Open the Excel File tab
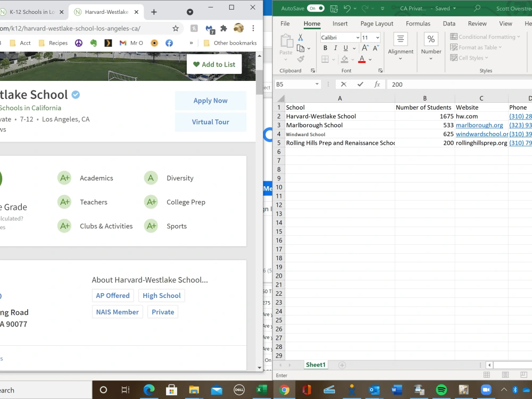This screenshot has height=399, width=532. (285, 23)
